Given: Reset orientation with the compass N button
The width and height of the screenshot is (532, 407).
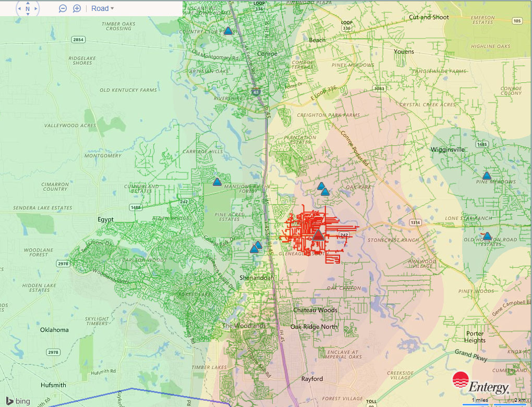Looking at the screenshot, I should [x=28, y=8].
